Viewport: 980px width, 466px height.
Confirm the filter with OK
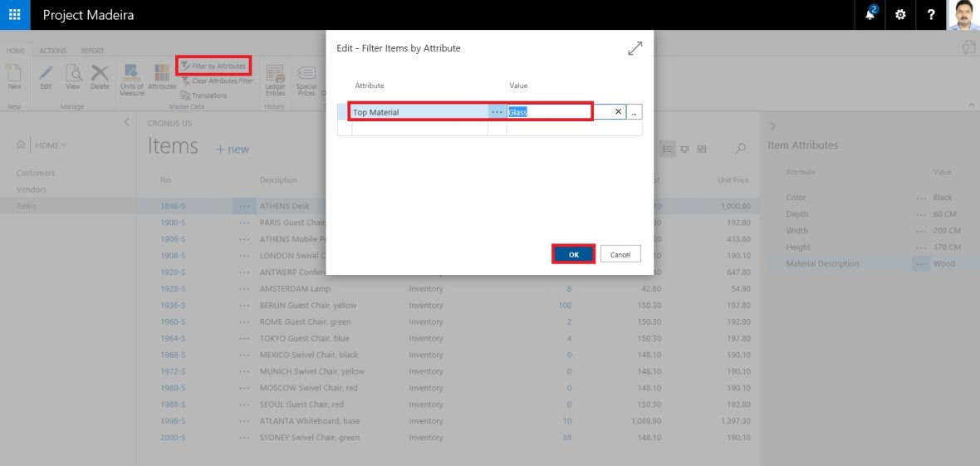click(573, 255)
